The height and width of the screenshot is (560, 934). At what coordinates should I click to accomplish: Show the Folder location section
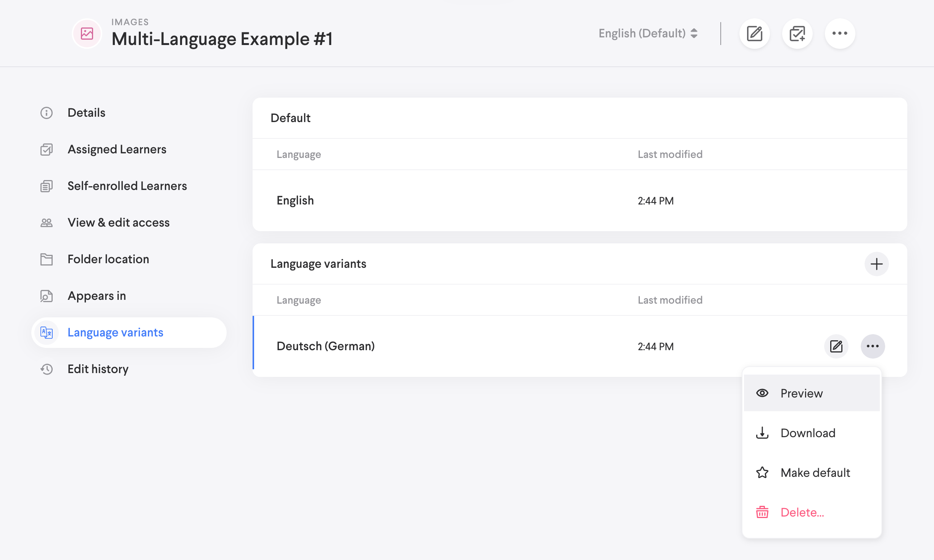[108, 259]
